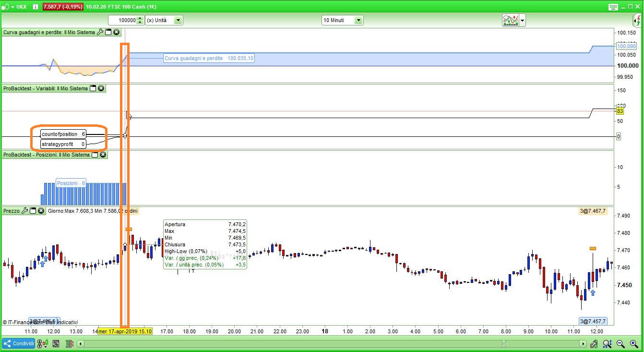Click the yellow 83 value label on axis
This screenshot has width=644, height=352.
point(620,111)
